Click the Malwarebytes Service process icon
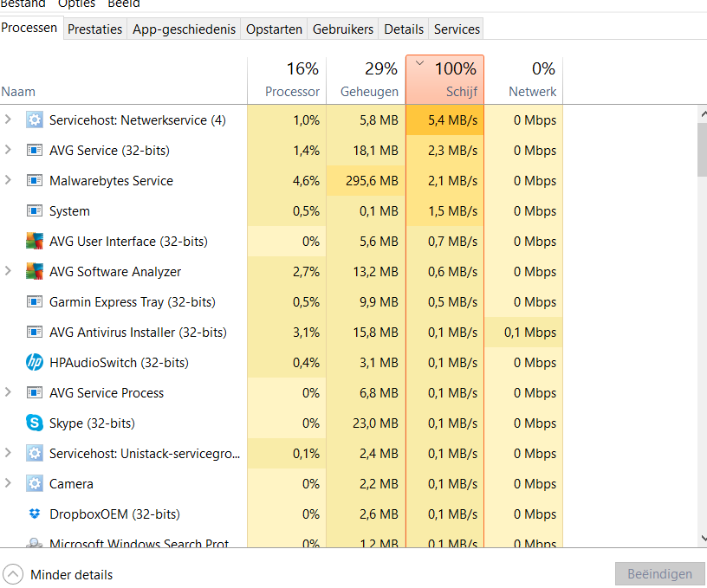Screen dimensions: 707x588 click(35, 181)
